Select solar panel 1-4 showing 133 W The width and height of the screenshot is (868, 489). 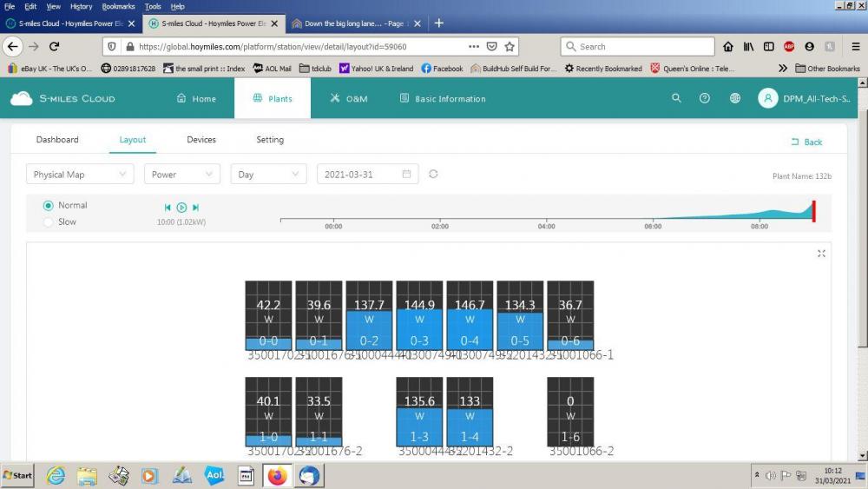tap(470, 412)
